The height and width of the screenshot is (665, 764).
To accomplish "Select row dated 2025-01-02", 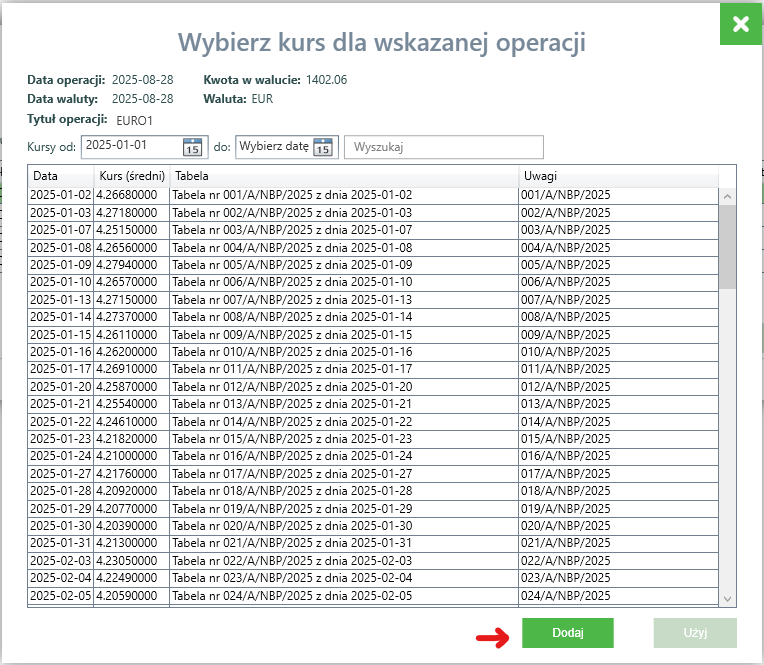I will 373,195.
